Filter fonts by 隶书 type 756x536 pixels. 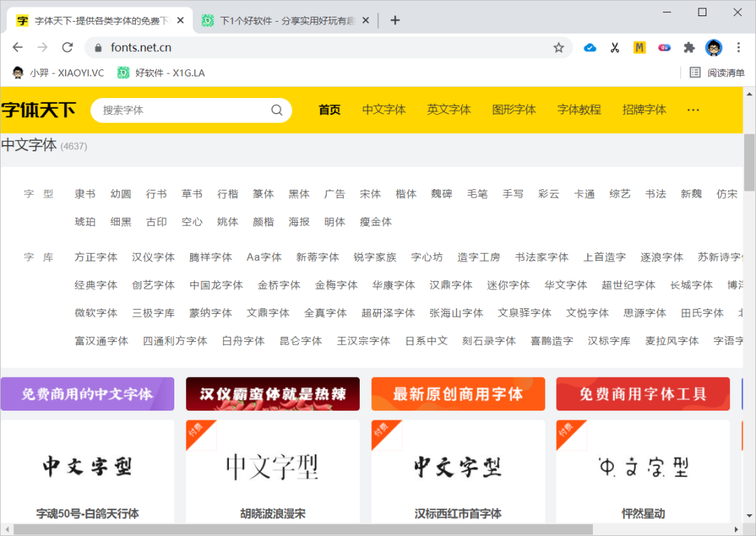85,194
